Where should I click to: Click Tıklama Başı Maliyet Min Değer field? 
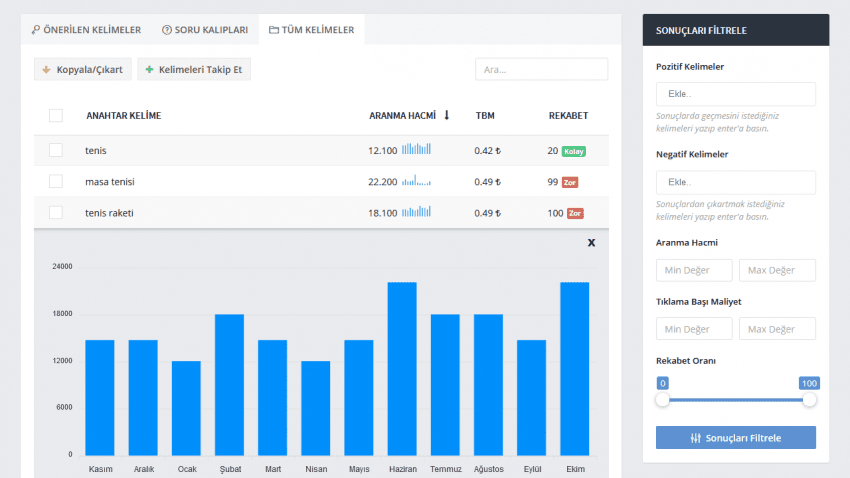tap(694, 329)
